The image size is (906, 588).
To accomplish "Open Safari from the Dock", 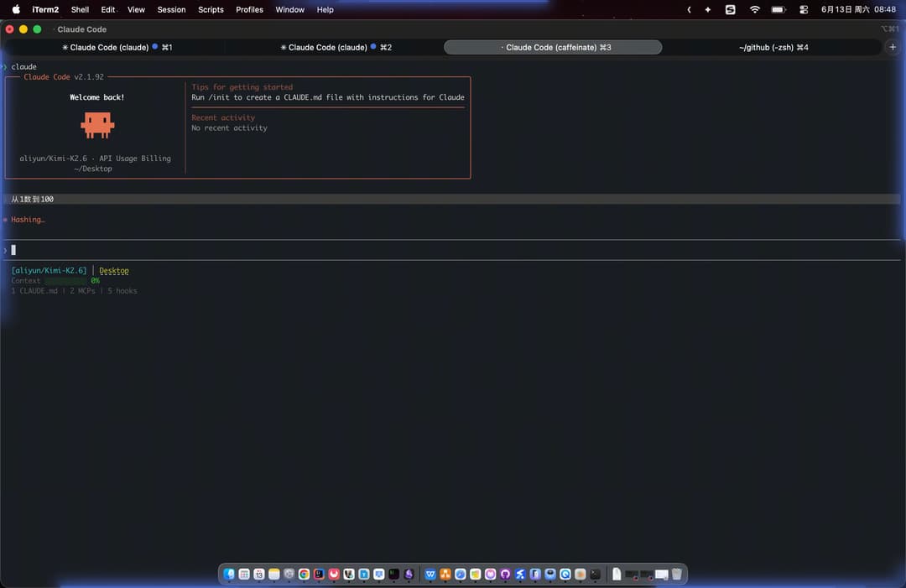I will (x=461, y=574).
